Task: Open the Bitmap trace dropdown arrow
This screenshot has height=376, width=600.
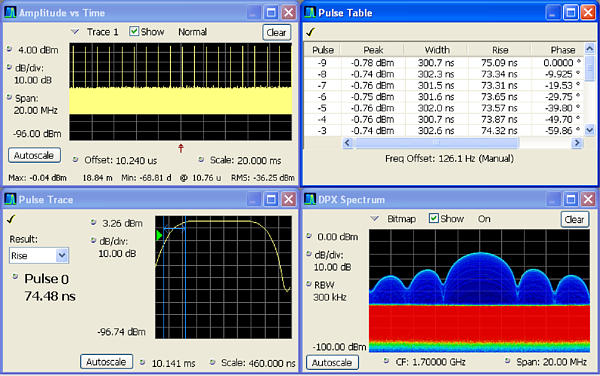Action: tap(375, 219)
